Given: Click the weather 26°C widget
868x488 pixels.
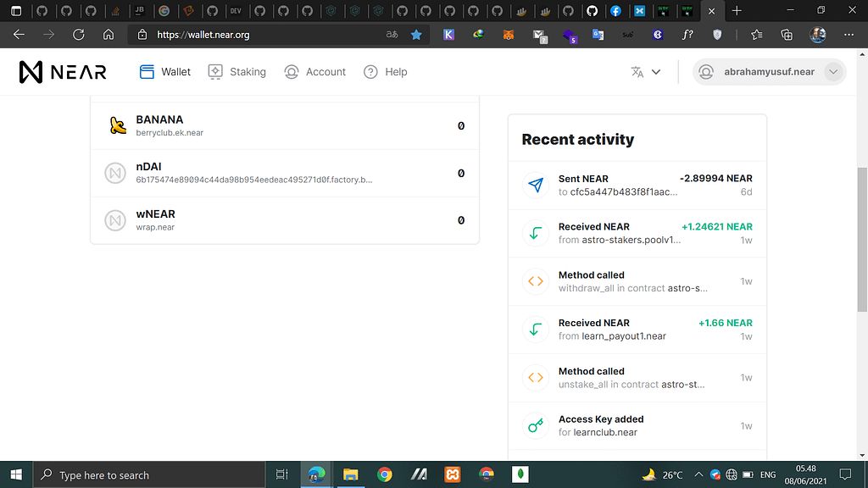Looking at the screenshot, I should point(662,474).
